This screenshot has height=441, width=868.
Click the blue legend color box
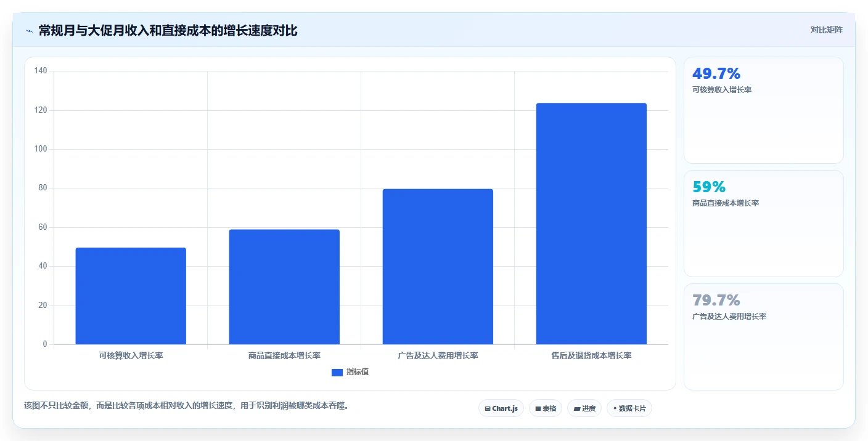[337, 372]
